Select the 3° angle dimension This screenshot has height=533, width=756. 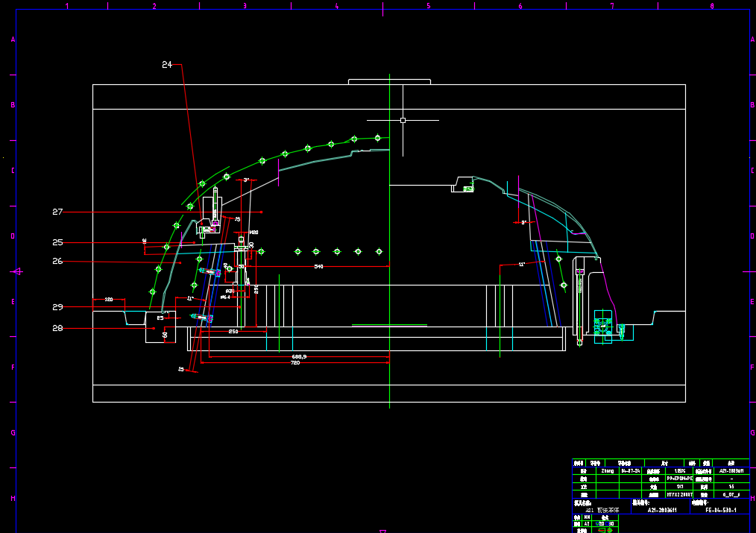pyautogui.click(x=246, y=180)
